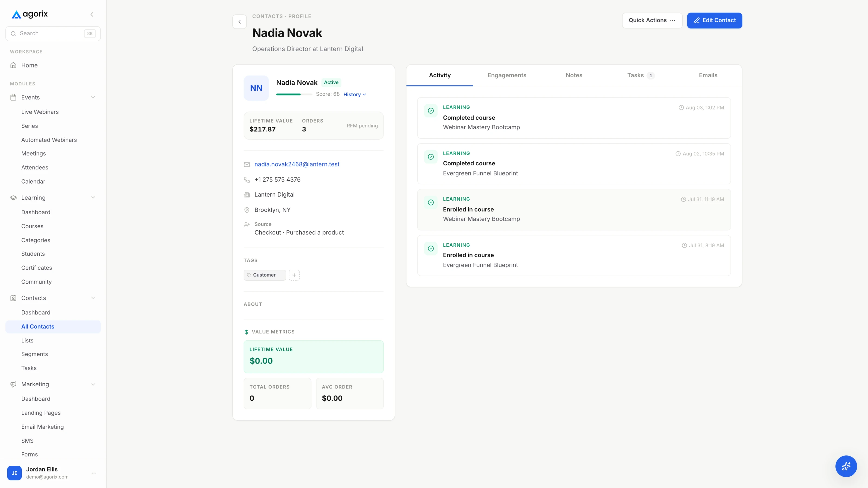The height and width of the screenshot is (488, 868).
Task: Open the Jordan Ellis account menu dots
Action: pyautogui.click(x=94, y=473)
